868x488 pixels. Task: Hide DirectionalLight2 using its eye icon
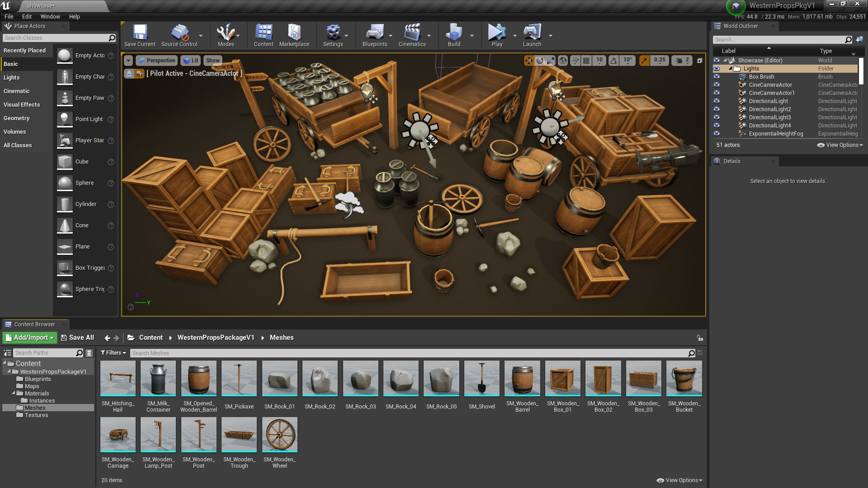(x=717, y=109)
